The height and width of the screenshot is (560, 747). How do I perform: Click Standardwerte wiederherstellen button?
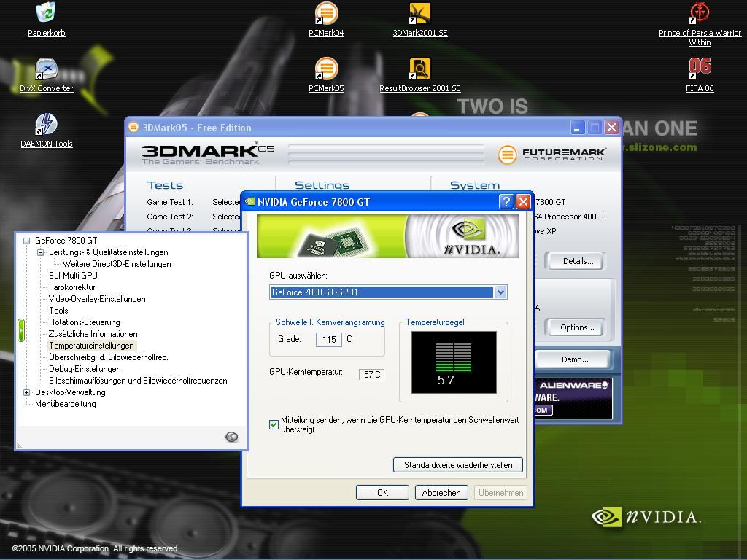click(458, 464)
